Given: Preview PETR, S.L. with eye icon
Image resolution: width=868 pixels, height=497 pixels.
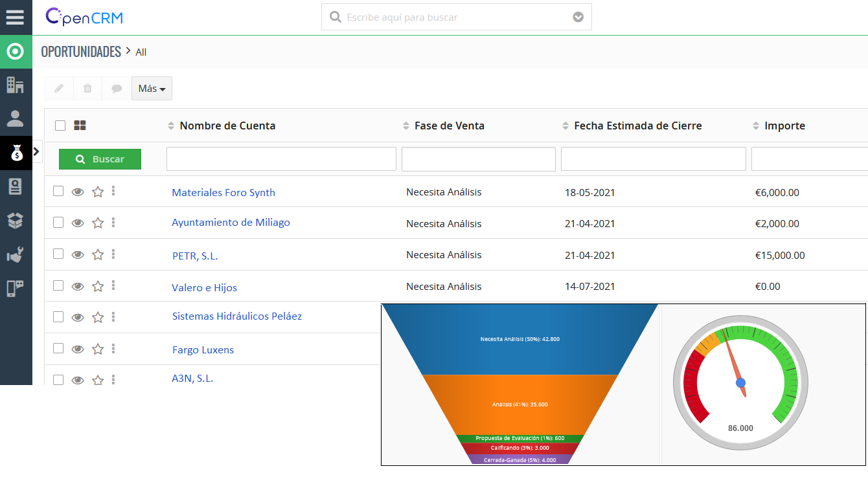Looking at the screenshot, I should [78, 255].
